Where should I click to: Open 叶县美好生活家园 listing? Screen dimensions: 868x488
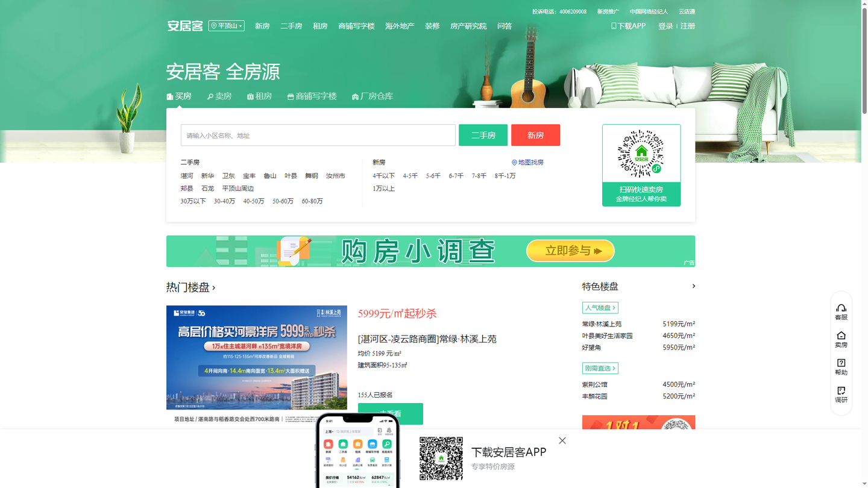[x=607, y=336]
